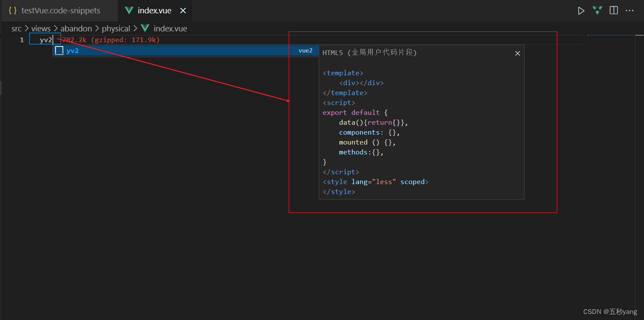Viewport: 644px width, 320px height.
Task: Click the closing '</script>' preview line
Action: click(x=341, y=172)
